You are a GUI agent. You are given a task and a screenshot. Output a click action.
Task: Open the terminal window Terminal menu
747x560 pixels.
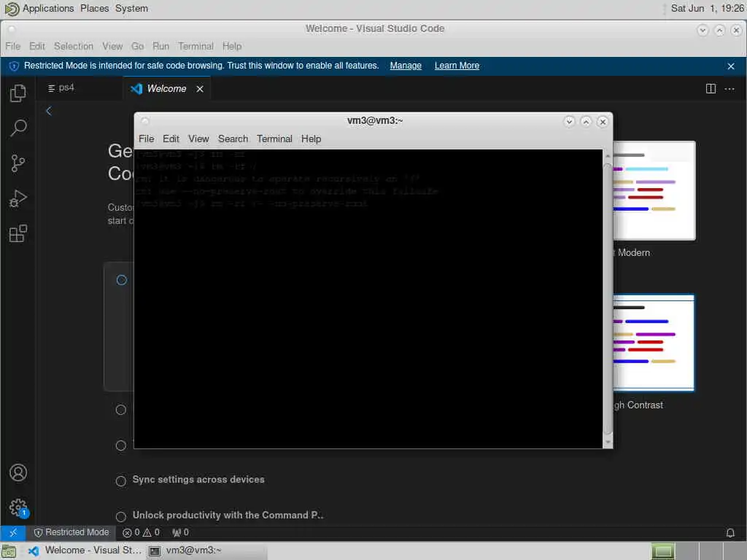coord(274,139)
